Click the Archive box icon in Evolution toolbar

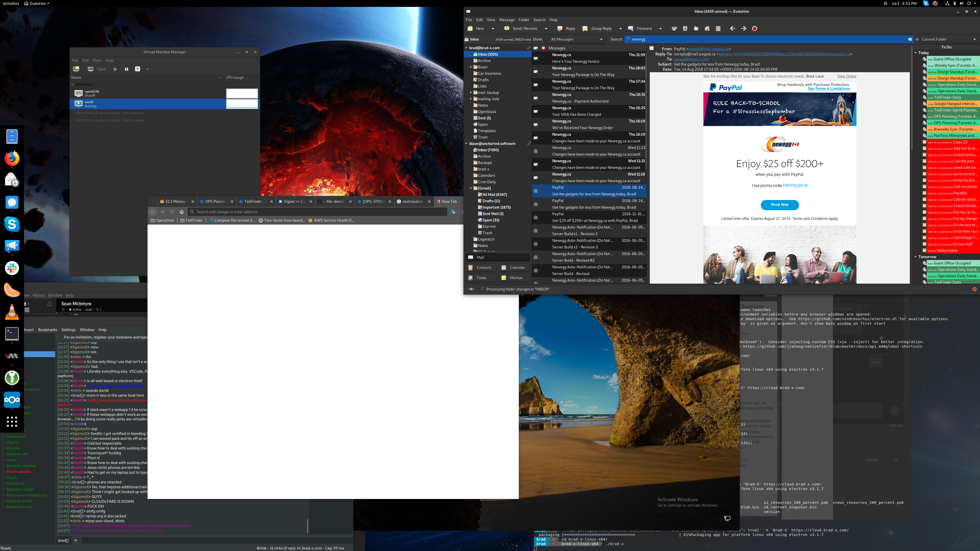(718, 29)
